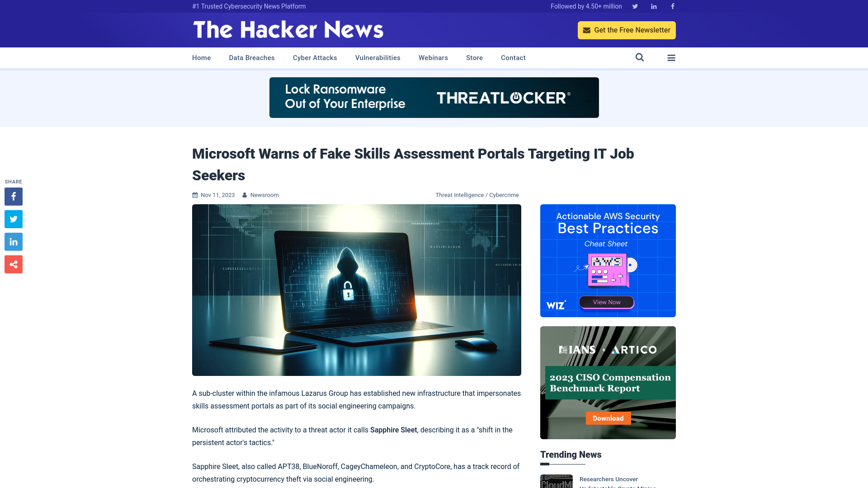Click the LinkedIn share icon
Screen dimensions: 868x488
(13, 241)
